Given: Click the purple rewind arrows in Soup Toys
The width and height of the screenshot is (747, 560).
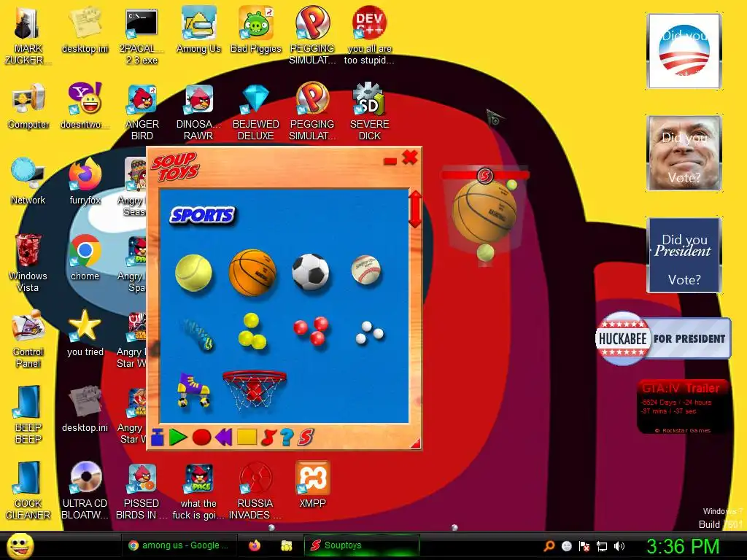Looking at the screenshot, I should tap(223, 437).
